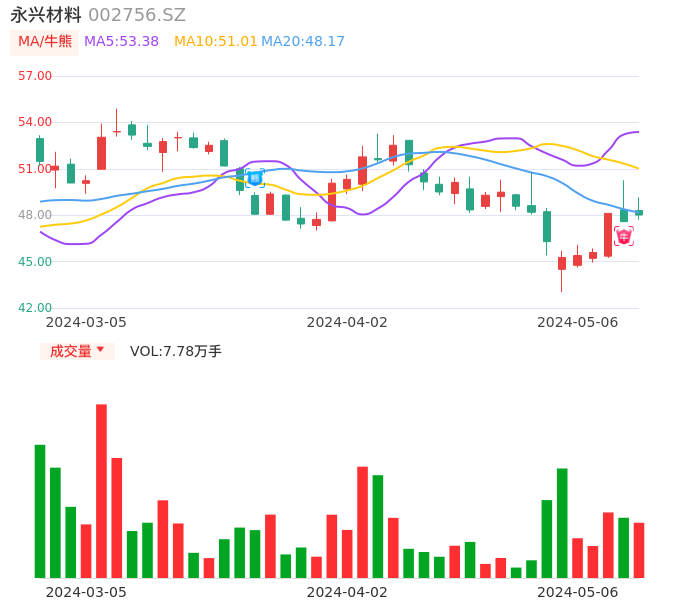Screen dimensions: 686x606
Task: Click the 2024-05-06 date on volume chart axis
Action: tap(577, 592)
